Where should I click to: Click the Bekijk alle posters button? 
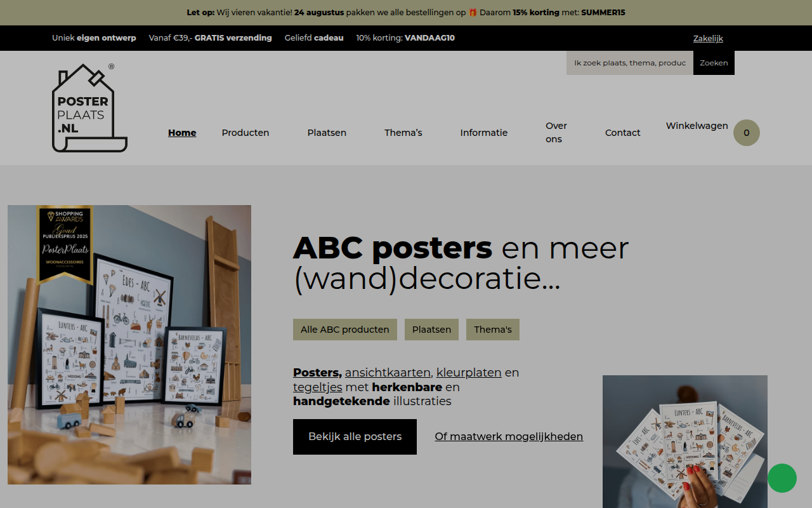coord(355,437)
